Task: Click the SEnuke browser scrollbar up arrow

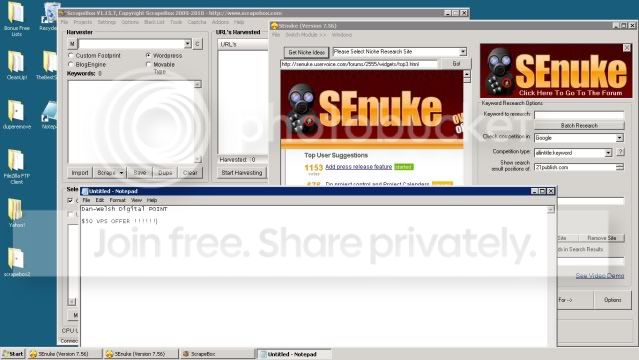Action: 467,74
